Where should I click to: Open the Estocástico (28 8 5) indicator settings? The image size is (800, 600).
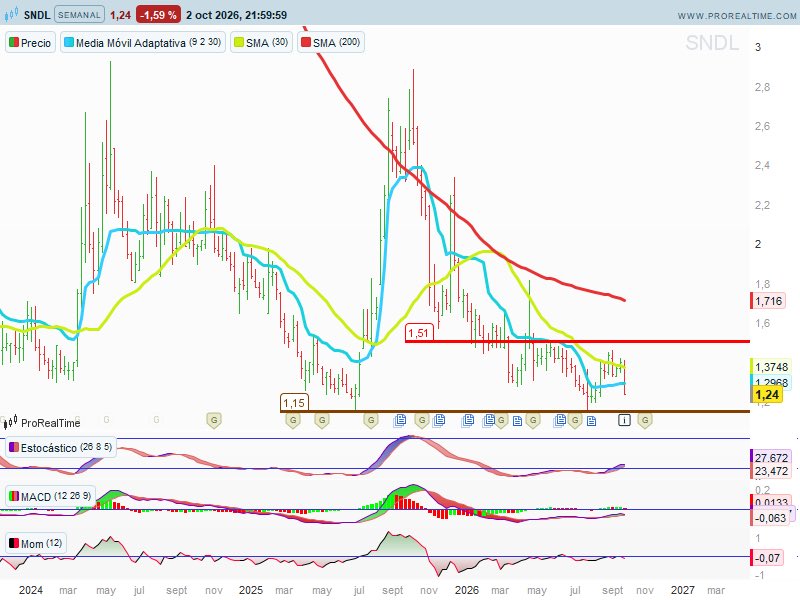61,447
